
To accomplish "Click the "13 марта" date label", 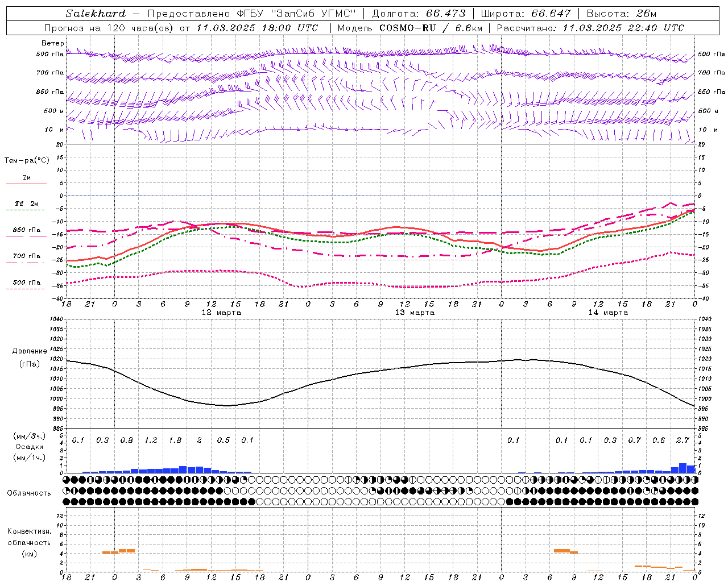I will coord(415,313).
